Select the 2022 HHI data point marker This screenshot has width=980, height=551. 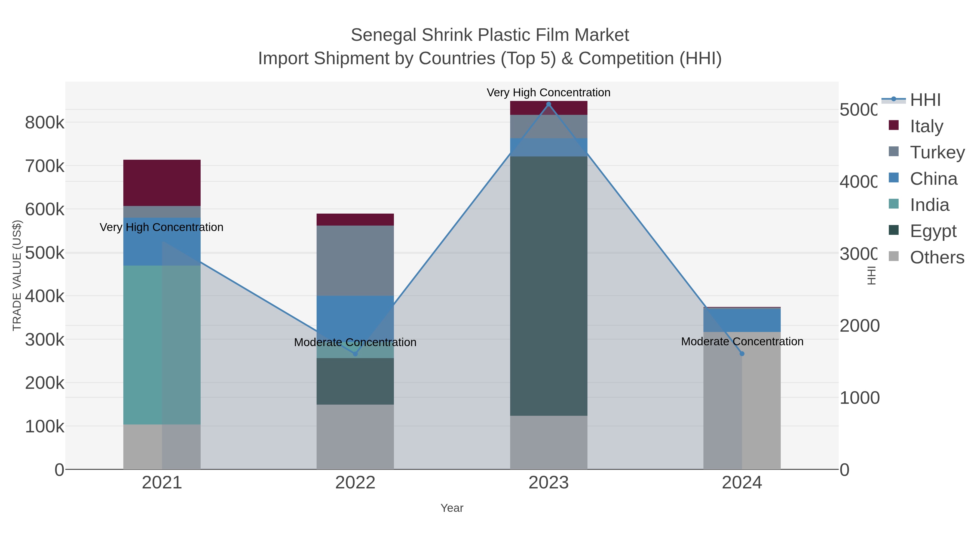click(x=355, y=354)
